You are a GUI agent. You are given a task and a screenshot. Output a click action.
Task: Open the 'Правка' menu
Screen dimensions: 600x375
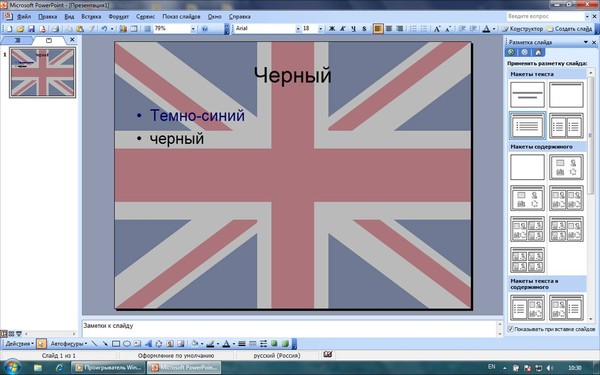pos(47,17)
